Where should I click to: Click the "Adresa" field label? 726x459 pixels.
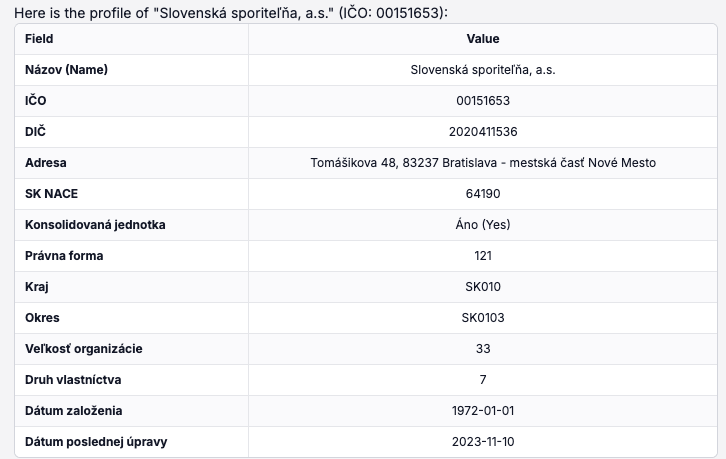46,163
